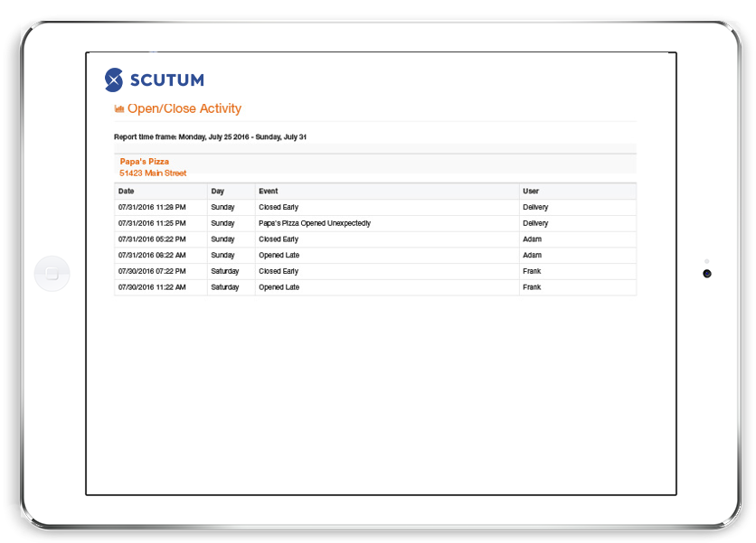Click the report time frame text
The height and width of the screenshot is (543, 756).
210,137
